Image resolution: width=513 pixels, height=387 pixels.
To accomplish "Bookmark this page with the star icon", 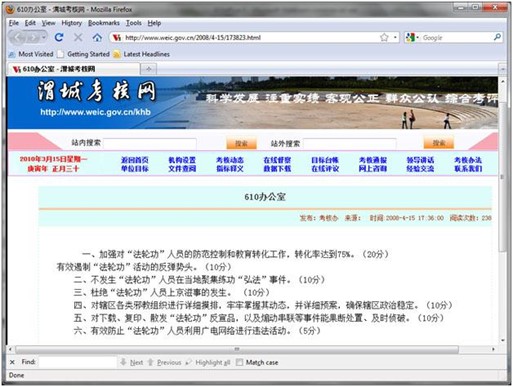I will (384, 37).
